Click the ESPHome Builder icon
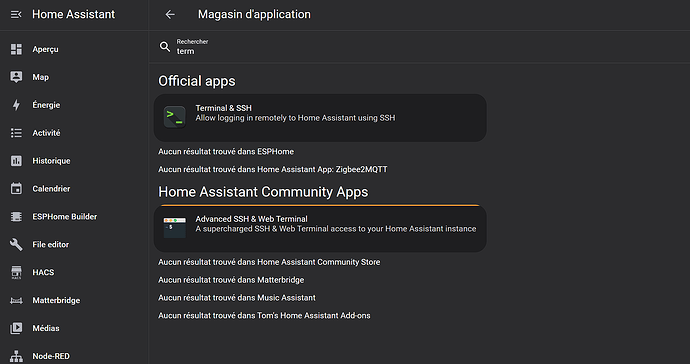This screenshot has width=690, height=364. 16,217
